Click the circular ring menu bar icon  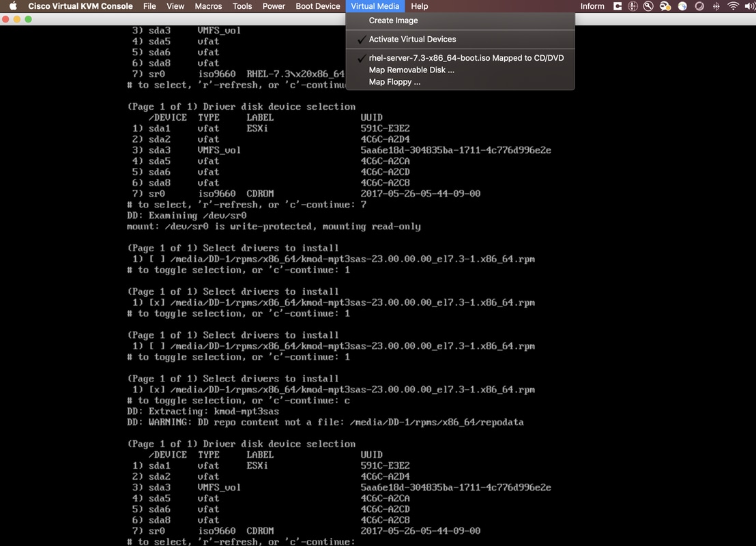point(699,6)
